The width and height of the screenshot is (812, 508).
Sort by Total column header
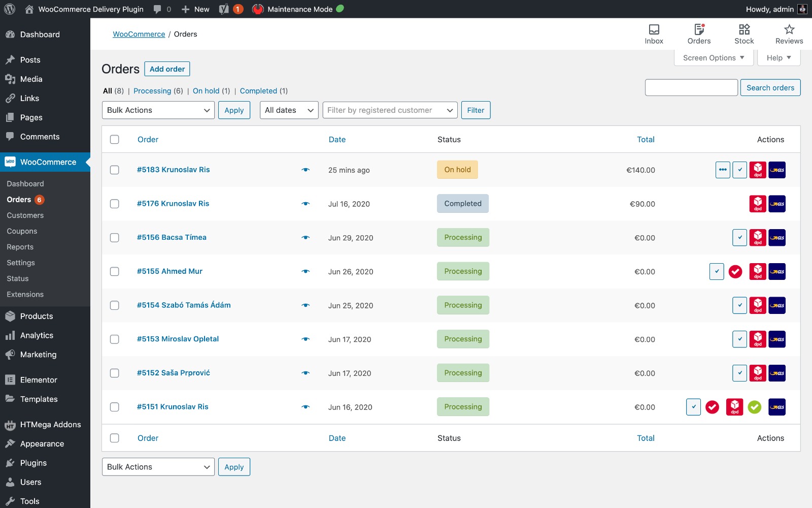pos(646,139)
